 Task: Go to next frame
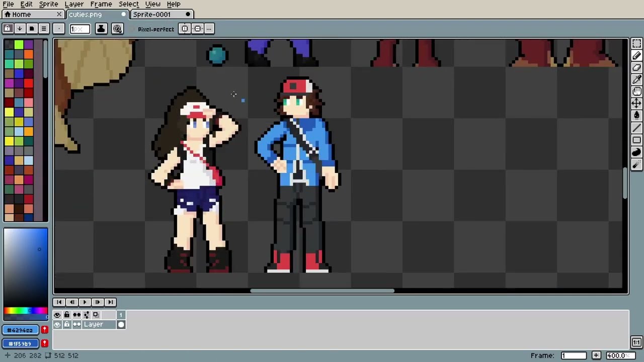coord(97,302)
